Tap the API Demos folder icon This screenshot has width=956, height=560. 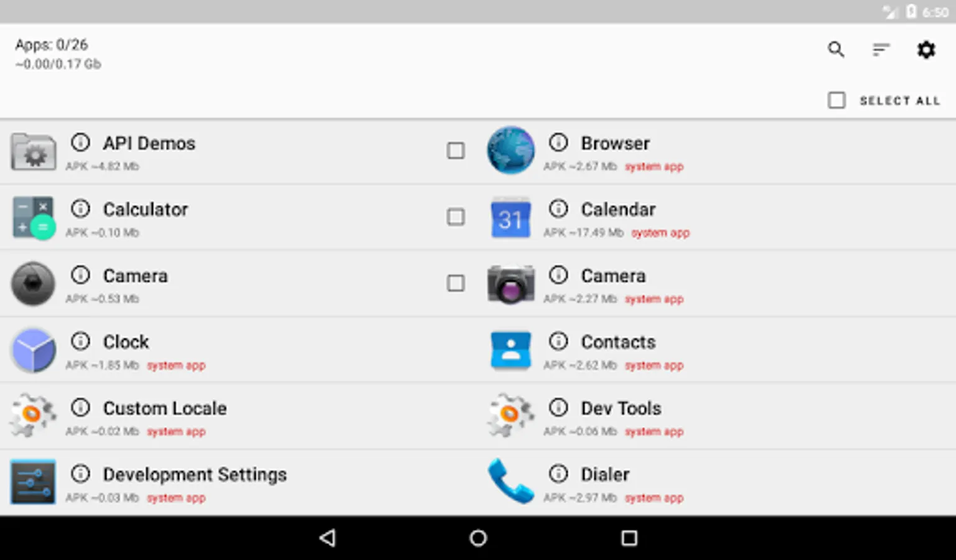click(x=34, y=151)
